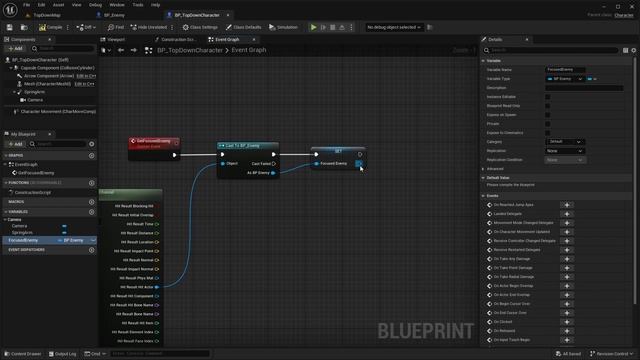Open the Content Drawer
640x360 pixels.
coord(23,354)
